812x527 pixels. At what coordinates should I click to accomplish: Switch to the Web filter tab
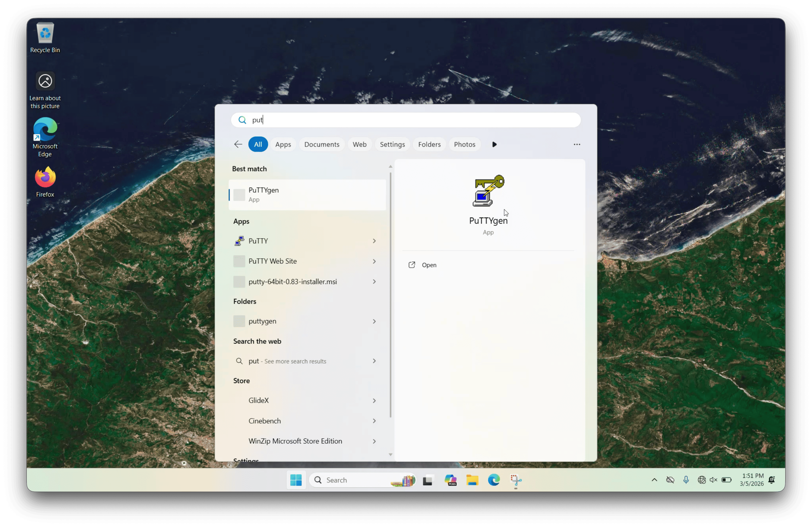click(x=360, y=145)
